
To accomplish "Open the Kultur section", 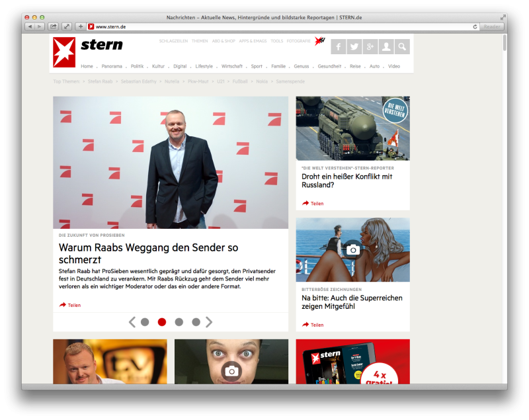I will click(x=158, y=66).
